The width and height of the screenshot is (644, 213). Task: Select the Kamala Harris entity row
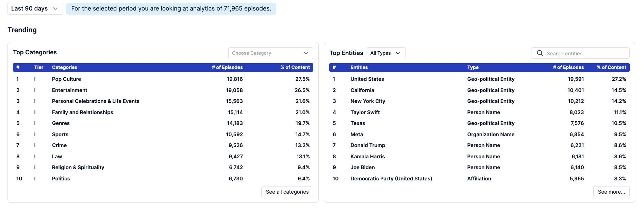(479, 157)
